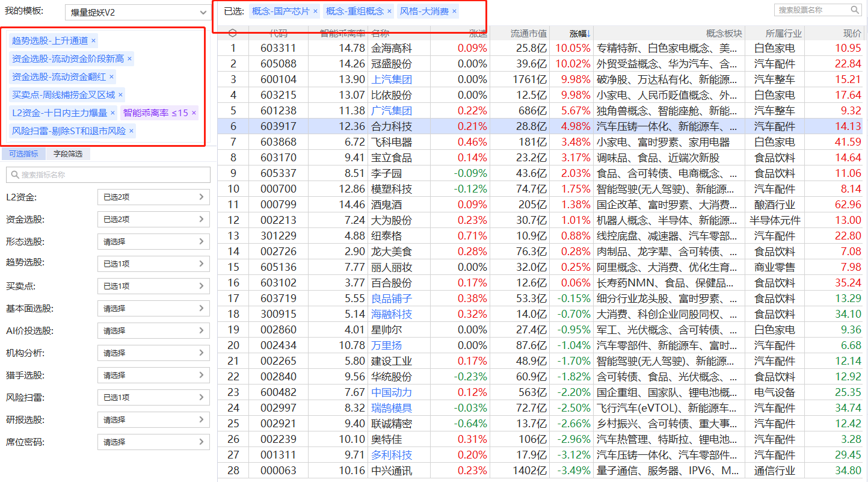Screen dimensions: 868x482
Task: Sort by the 所属行业 column header
Action: pyautogui.click(x=784, y=34)
